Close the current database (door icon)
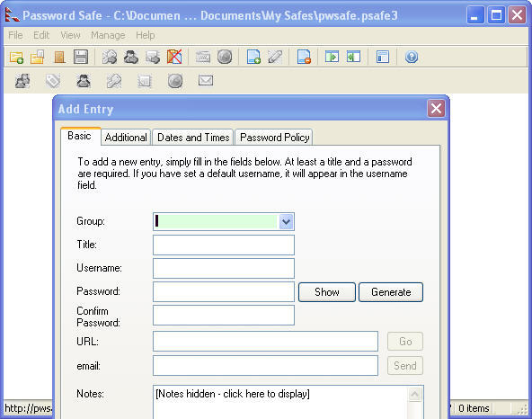The height and width of the screenshot is (419, 532). point(59,57)
